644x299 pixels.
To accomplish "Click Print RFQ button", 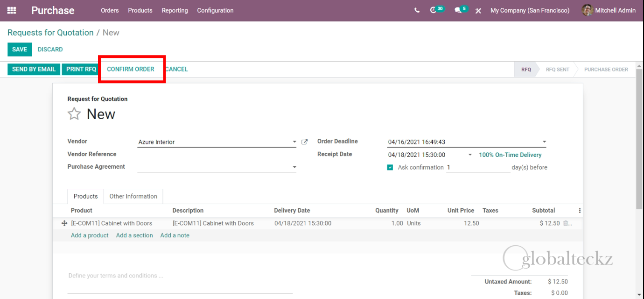I will point(81,69).
